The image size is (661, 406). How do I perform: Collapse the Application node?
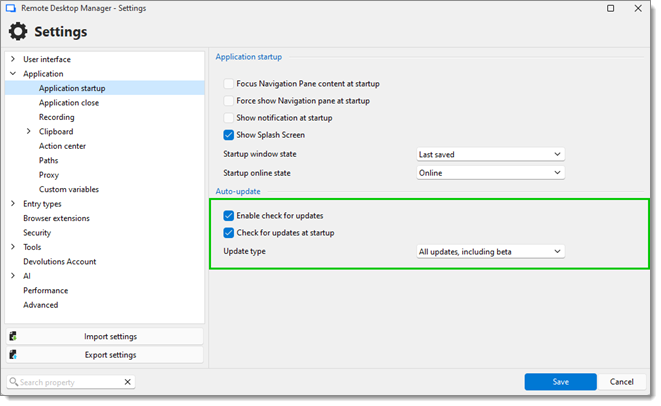pos(13,74)
